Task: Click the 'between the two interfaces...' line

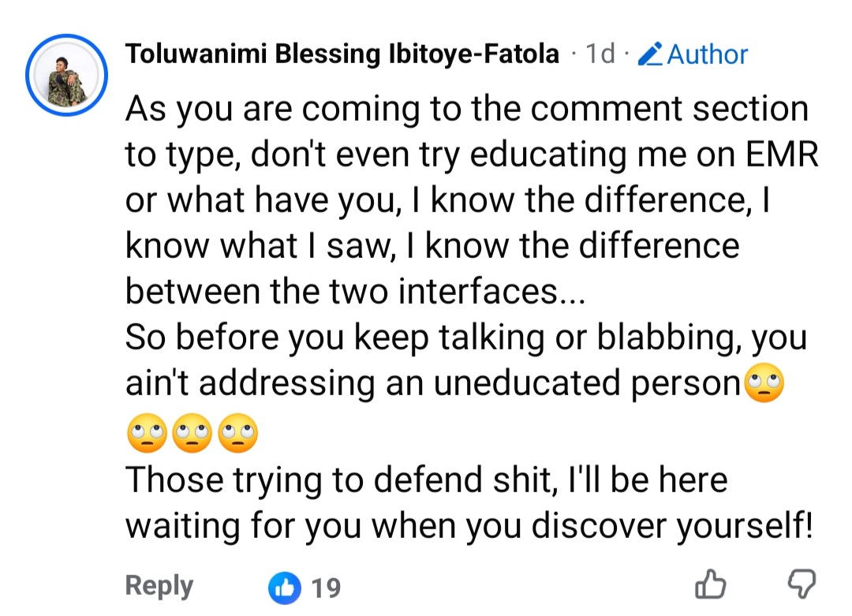Action: click(x=355, y=291)
